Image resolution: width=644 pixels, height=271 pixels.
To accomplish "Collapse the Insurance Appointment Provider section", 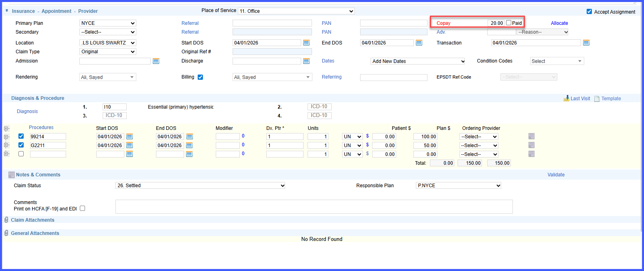I will (7, 10).
